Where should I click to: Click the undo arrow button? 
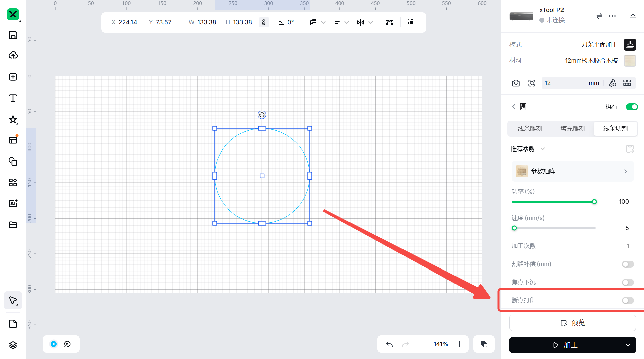(x=389, y=344)
